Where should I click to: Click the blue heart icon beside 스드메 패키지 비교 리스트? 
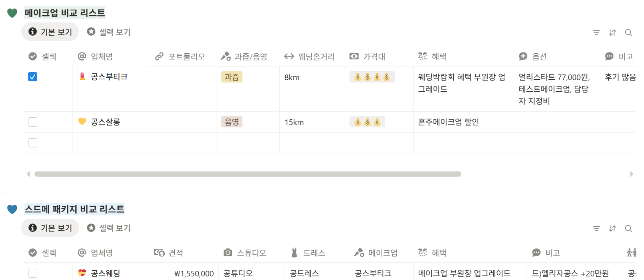click(12, 209)
